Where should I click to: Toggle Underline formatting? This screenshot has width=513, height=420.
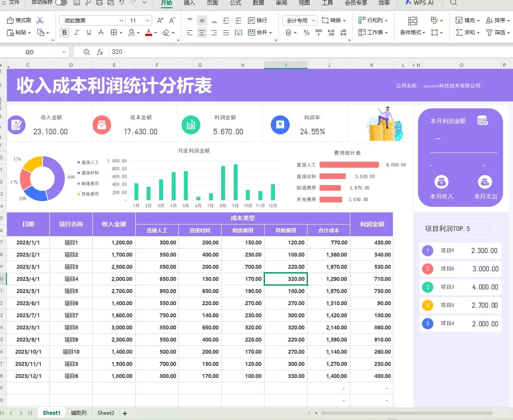pos(88,33)
